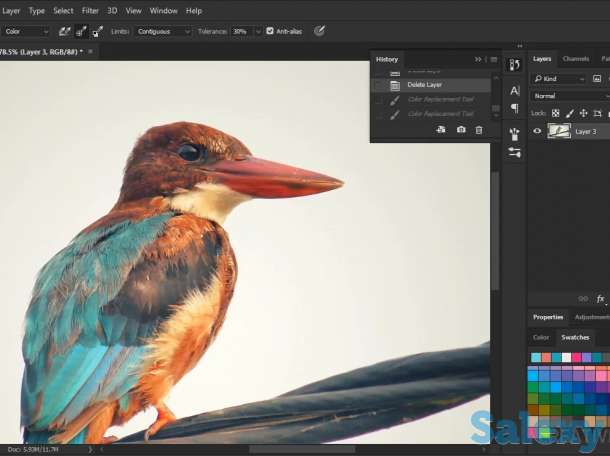Open History panel dock icon
Image resolution: width=610 pixels, height=456 pixels.
(514, 65)
